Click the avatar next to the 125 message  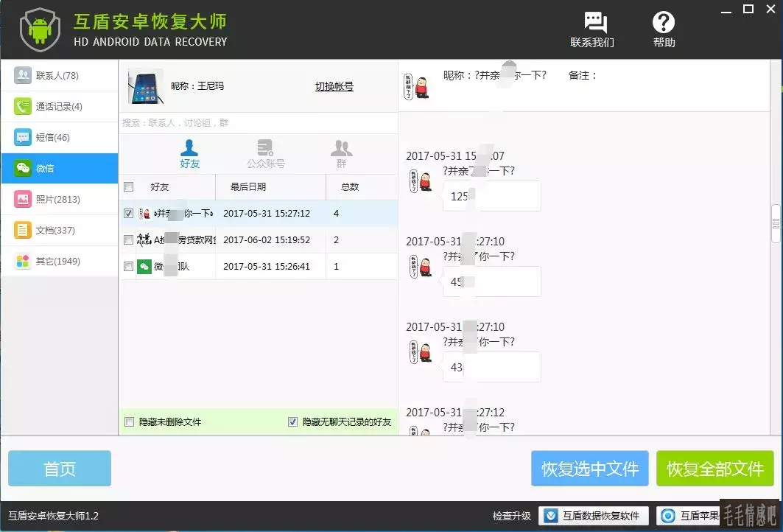click(421, 181)
